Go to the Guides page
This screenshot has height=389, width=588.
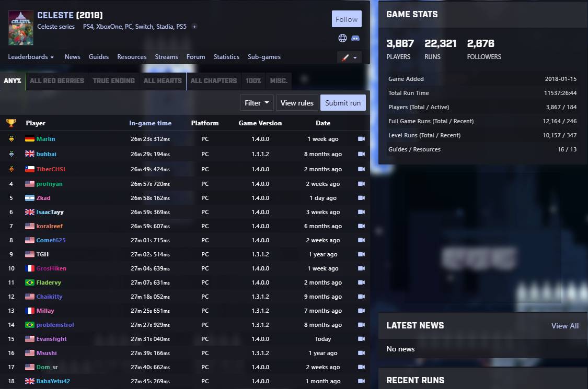pos(99,57)
